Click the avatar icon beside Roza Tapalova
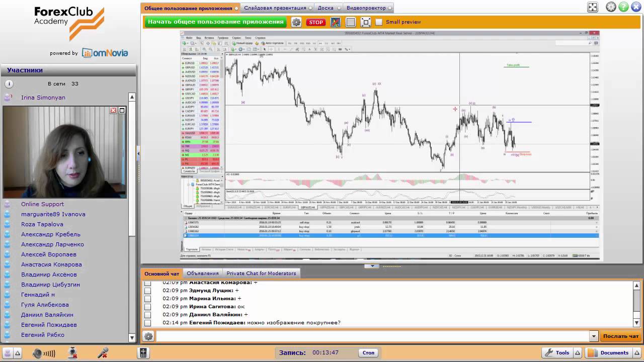Screen dimensions: 644x362 click(x=8, y=224)
